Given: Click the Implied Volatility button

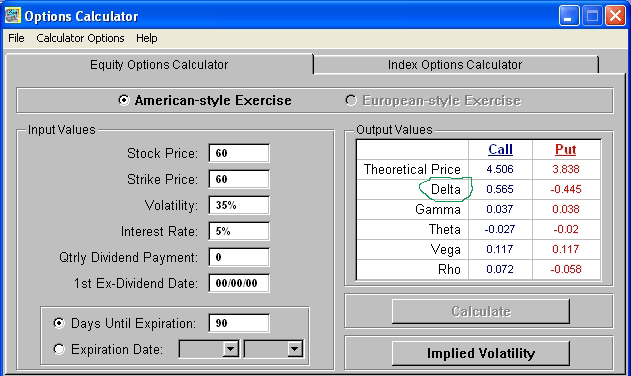Looking at the screenshot, I should [481, 353].
